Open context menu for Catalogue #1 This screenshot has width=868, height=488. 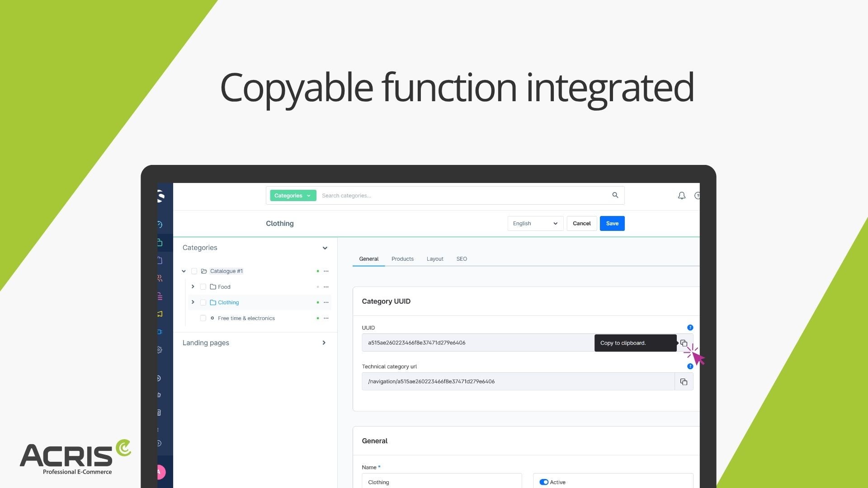point(326,271)
